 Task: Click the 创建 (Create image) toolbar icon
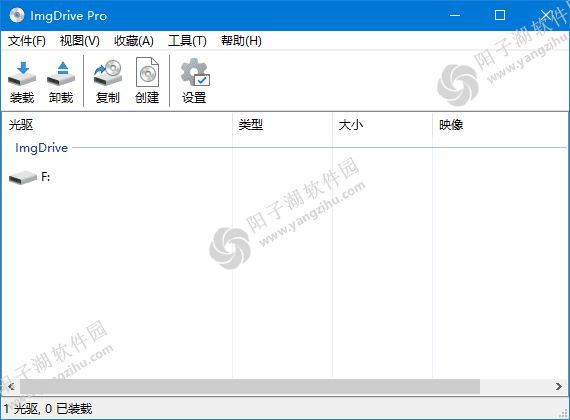point(147,72)
